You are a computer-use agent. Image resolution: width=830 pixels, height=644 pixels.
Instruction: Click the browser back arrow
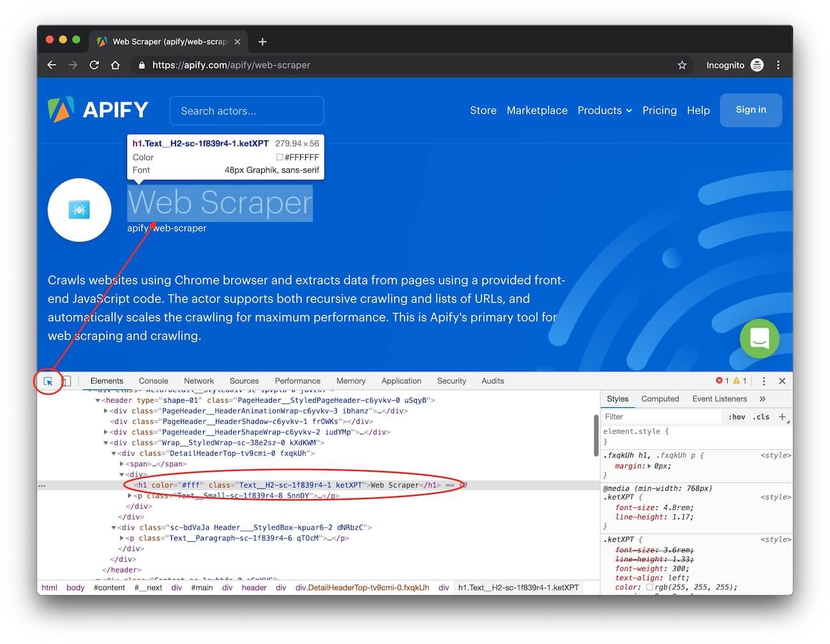(52, 65)
